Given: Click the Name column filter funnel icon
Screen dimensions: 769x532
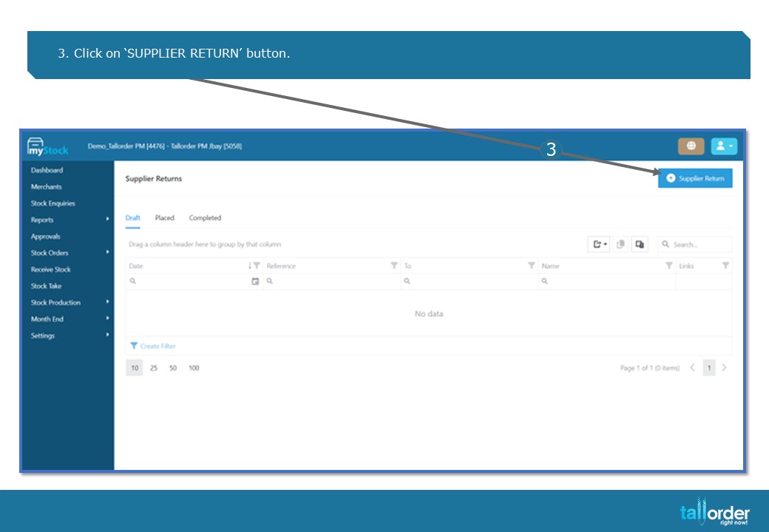Looking at the screenshot, I should coord(668,265).
